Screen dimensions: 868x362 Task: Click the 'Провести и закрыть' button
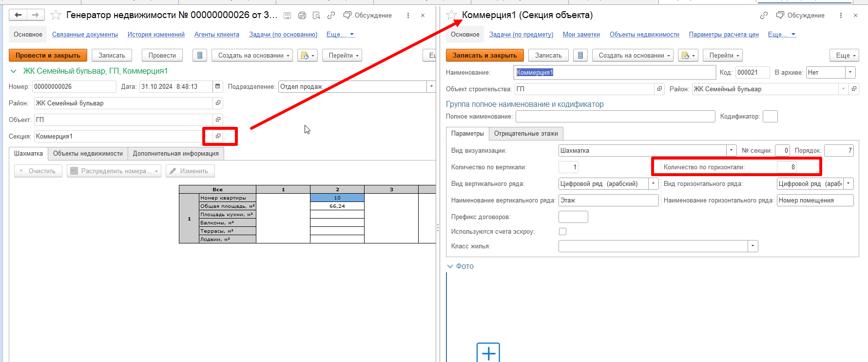pyautogui.click(x=48, y=56)
